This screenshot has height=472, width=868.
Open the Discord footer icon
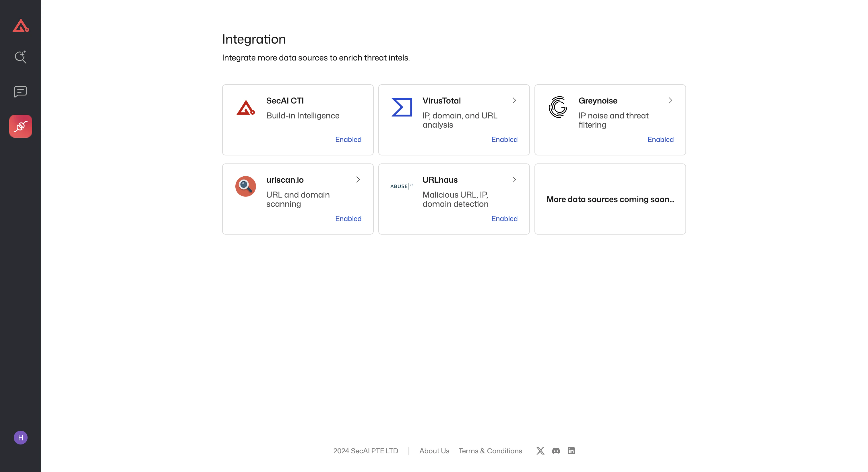(556, 451)
